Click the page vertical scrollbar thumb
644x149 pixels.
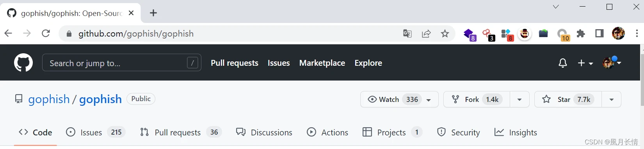click(x=642, y=80)
